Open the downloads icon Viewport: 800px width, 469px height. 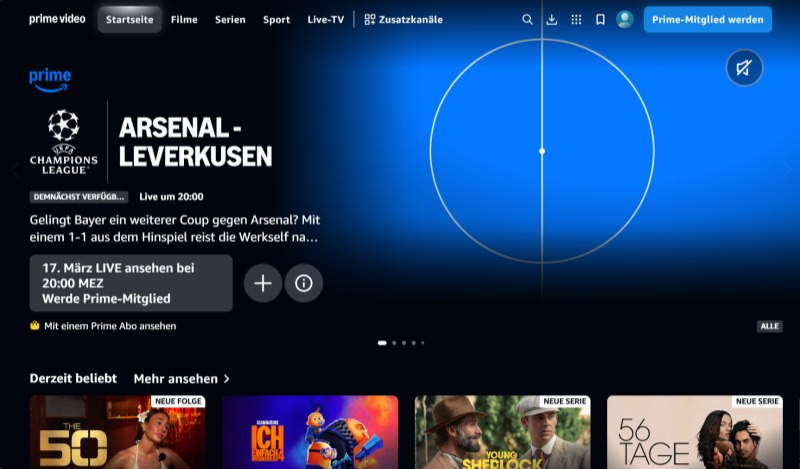tap(552, 19)
